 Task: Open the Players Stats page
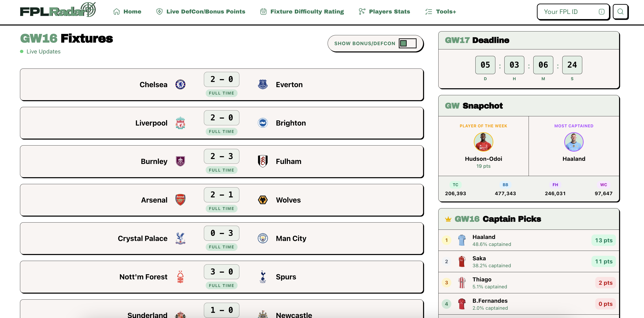384,11
